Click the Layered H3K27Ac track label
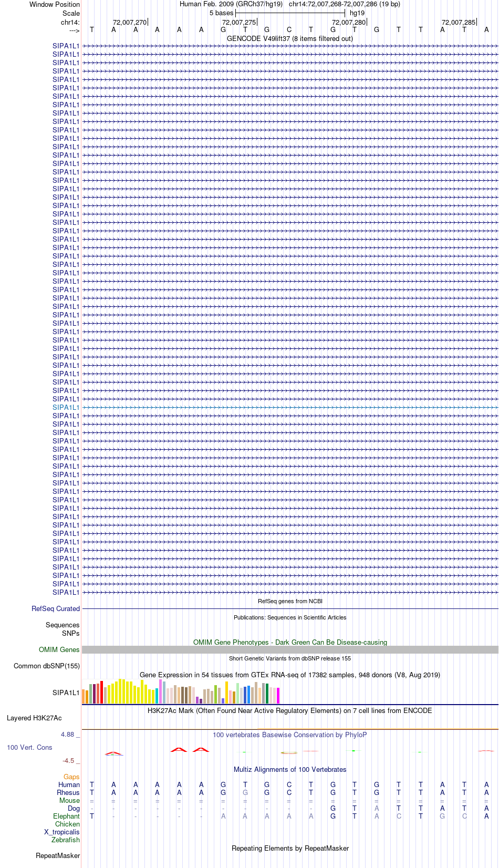Screen dimensions: 499x868 (x=34, y=718)
